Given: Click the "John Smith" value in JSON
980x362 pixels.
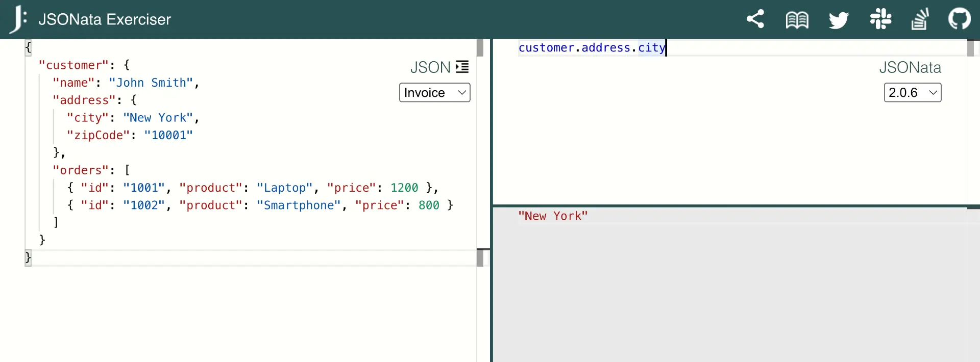Looking at the screenshot, I should point(151,83).
